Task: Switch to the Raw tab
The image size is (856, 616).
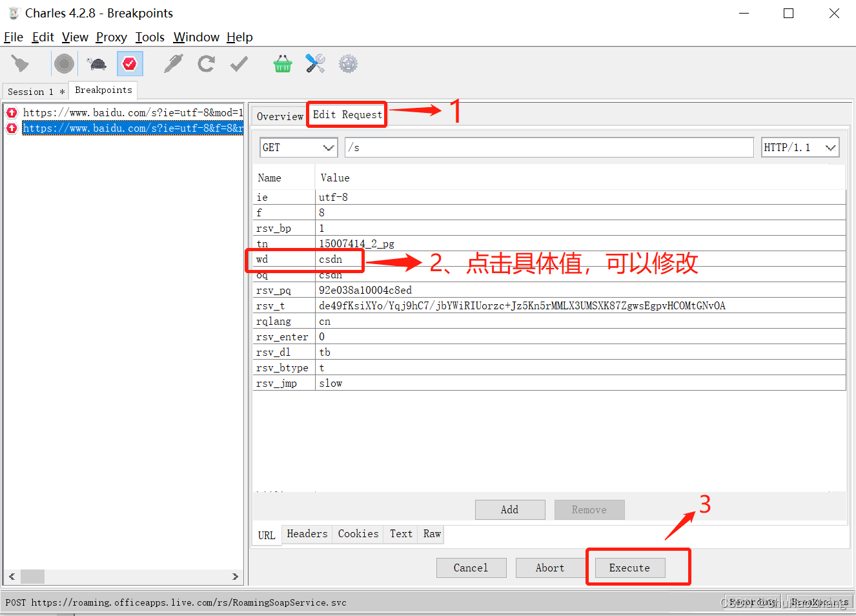Action: tap(431, 534)
